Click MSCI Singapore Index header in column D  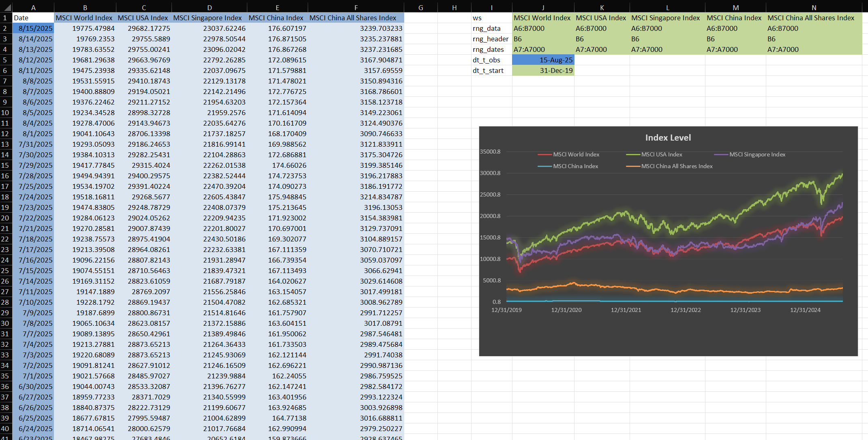pos(209,18)
